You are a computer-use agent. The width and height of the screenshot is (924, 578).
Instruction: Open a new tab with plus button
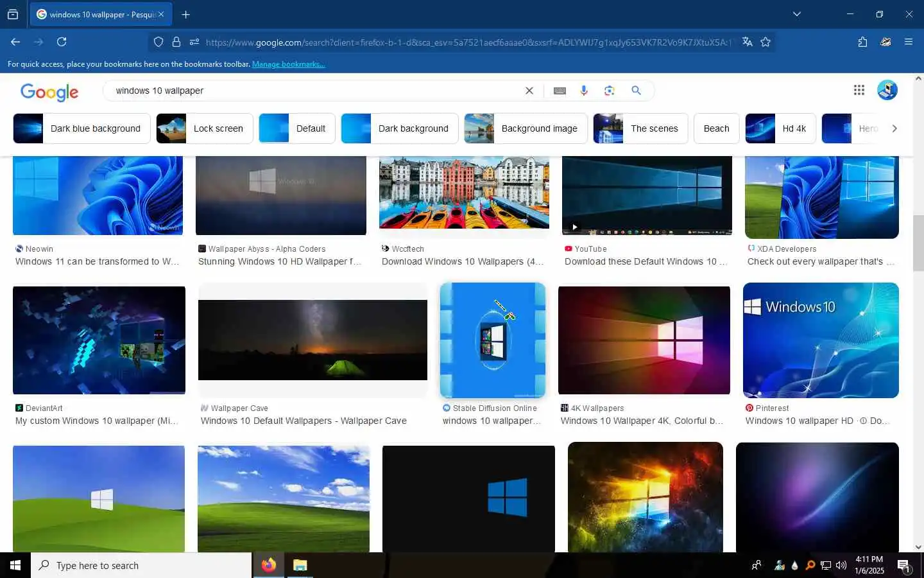[186, 14]
